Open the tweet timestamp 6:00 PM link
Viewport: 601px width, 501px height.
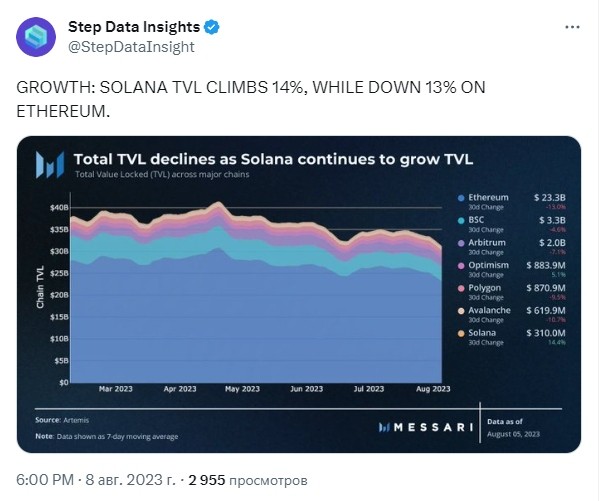tap(45, 480)
